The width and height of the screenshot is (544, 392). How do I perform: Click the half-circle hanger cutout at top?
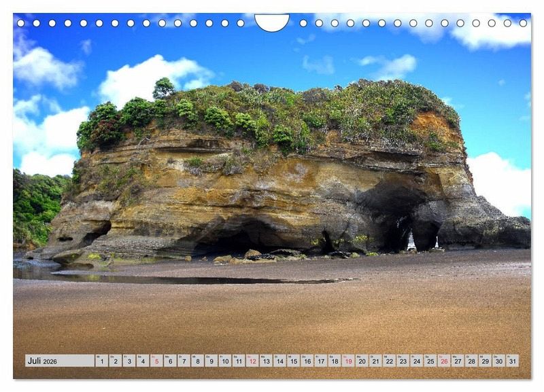click(271, 22)
